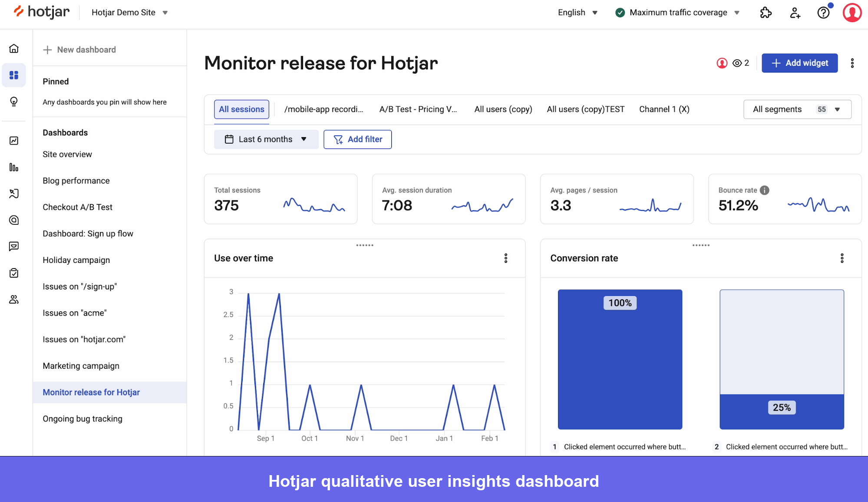Open the invite-user icon in the header

[x=795, y=13]
